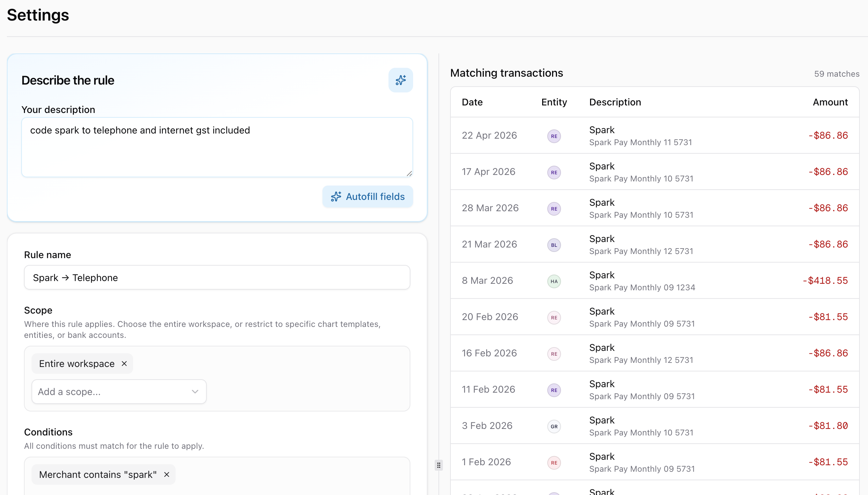Click the RE entity badge on 20 Feb 2026
868x495 pixels.
point(554,318)
